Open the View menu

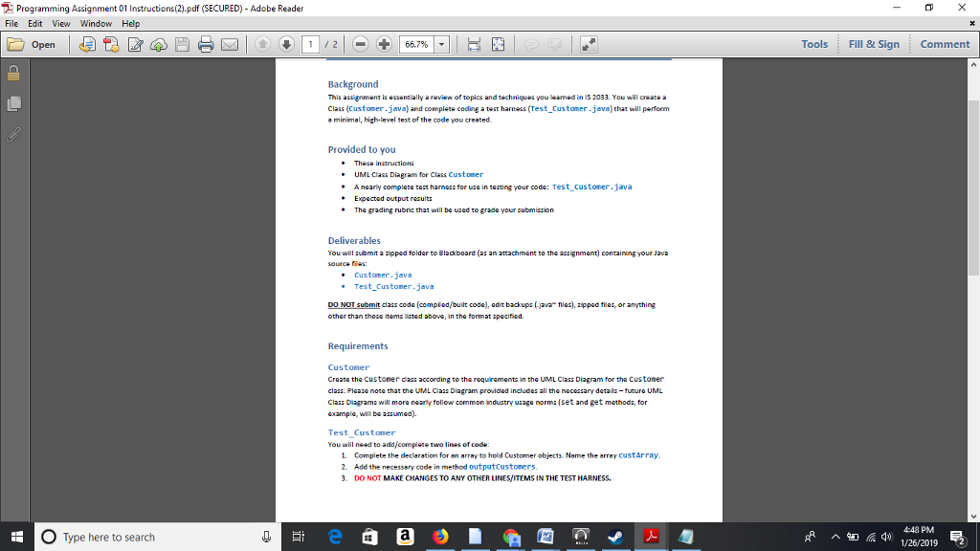(x=61, y=23)
